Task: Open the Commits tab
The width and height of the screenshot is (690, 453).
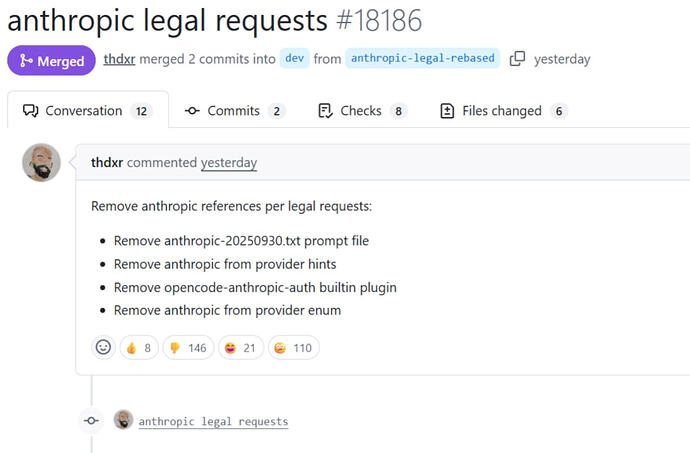Action: (x=235, y=110)
